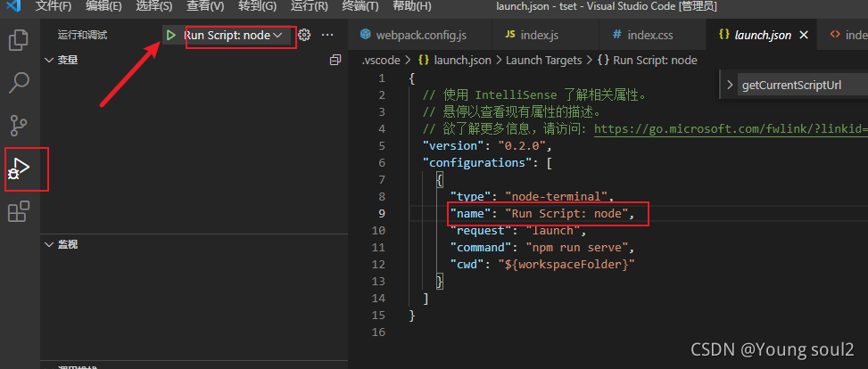Image resolution: width=868 pixels, height=369 pixels.
Task: Open the Explorer view in activity bar
Action: click(20, 40)
